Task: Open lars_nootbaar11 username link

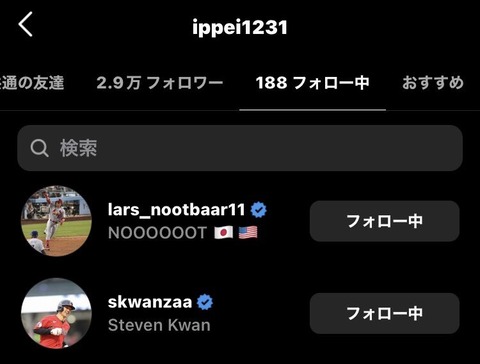Action: (x=177, y=210)
